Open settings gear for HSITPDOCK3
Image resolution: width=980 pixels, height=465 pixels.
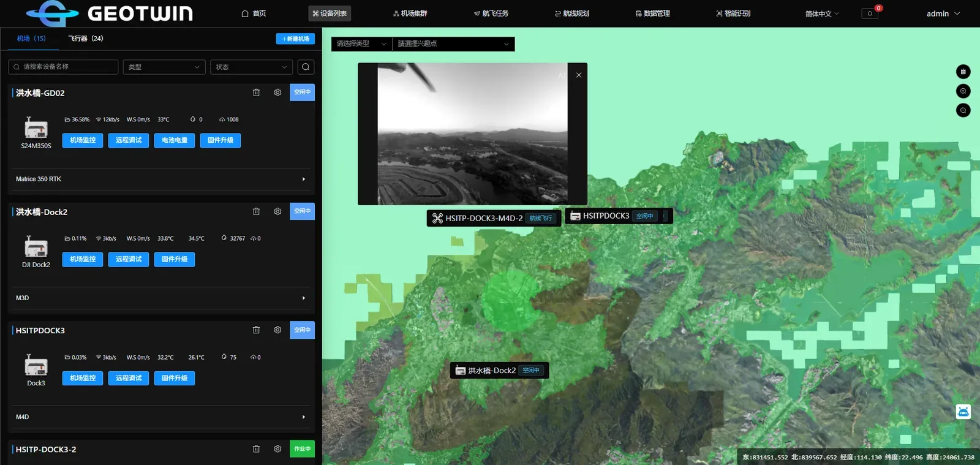pos(277,330)
